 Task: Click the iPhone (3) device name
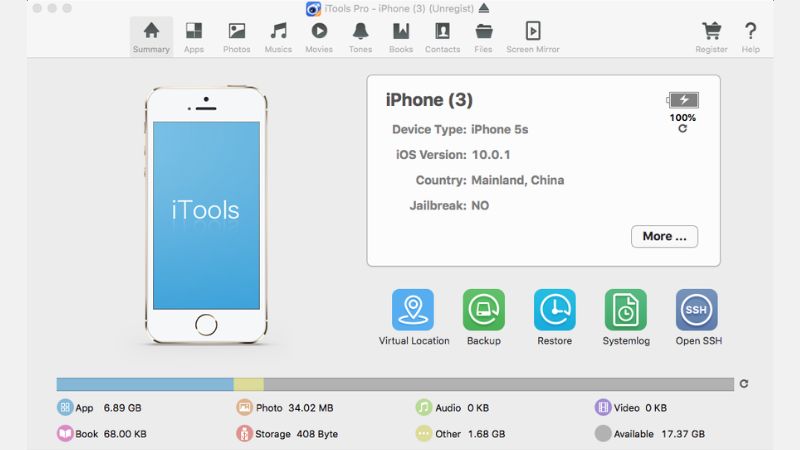pos(429,100)
